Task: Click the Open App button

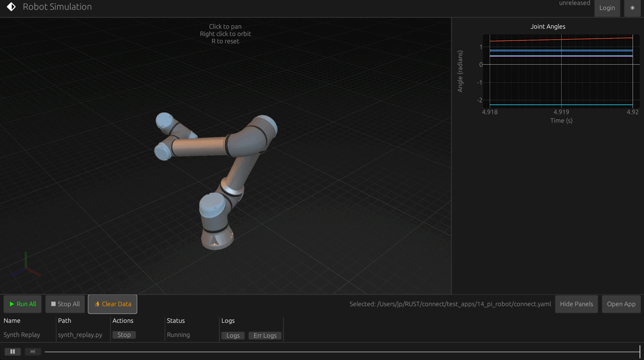Action: (x=621, y=304)
